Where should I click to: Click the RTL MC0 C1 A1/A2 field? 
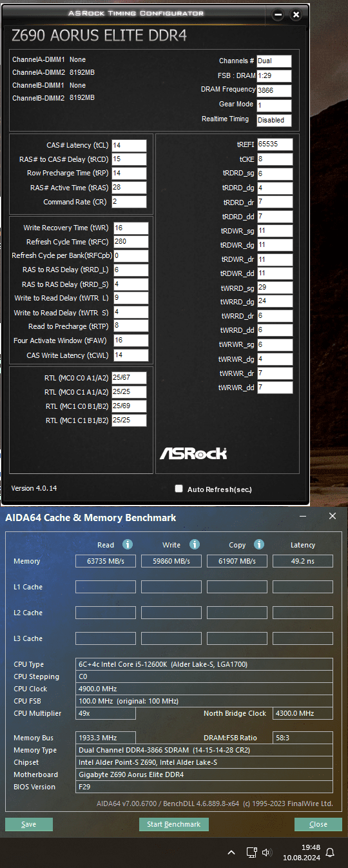coord(129,392)
